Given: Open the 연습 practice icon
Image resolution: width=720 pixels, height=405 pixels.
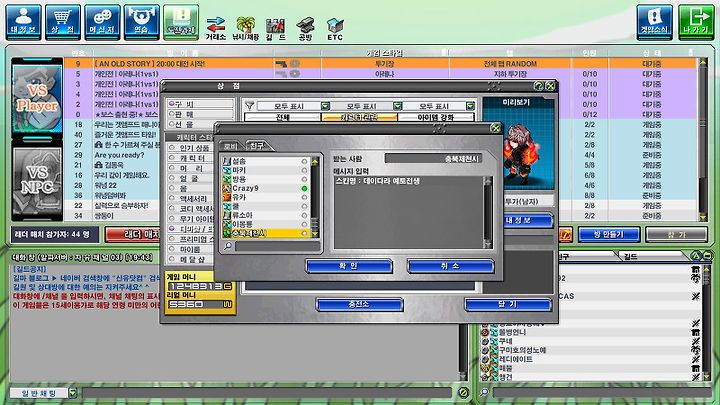Looking at the screenshot, I should [142, 22].
